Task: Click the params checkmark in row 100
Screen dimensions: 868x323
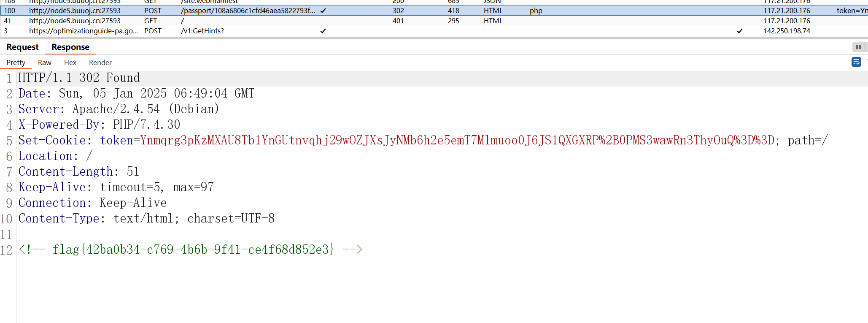Action: pos(323,11)
